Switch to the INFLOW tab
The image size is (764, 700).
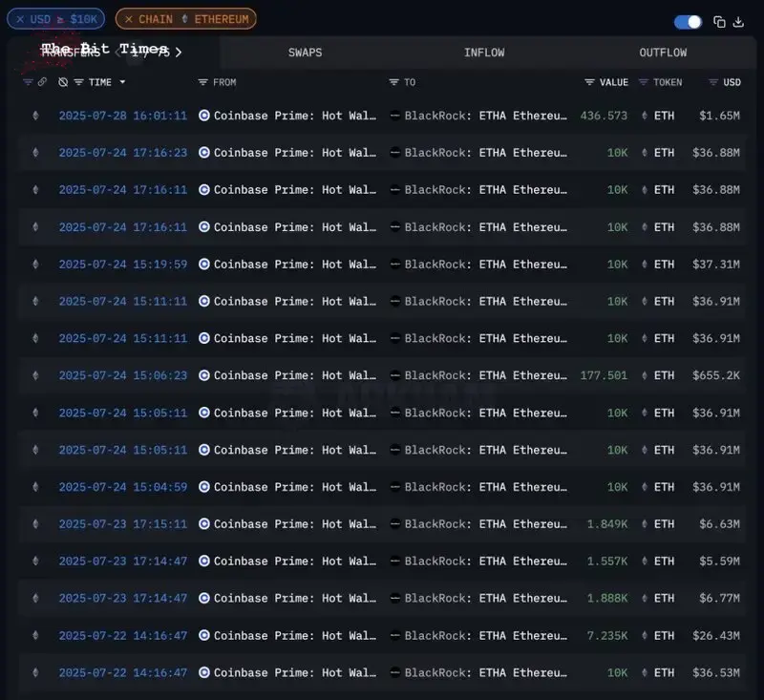click(x=484, y=53)
